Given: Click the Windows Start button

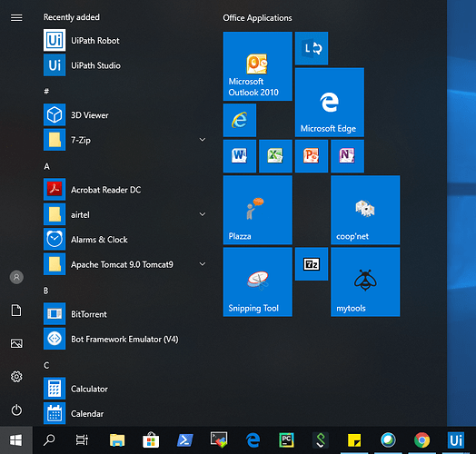Looking at the screenshot, I should click(16, 440).
